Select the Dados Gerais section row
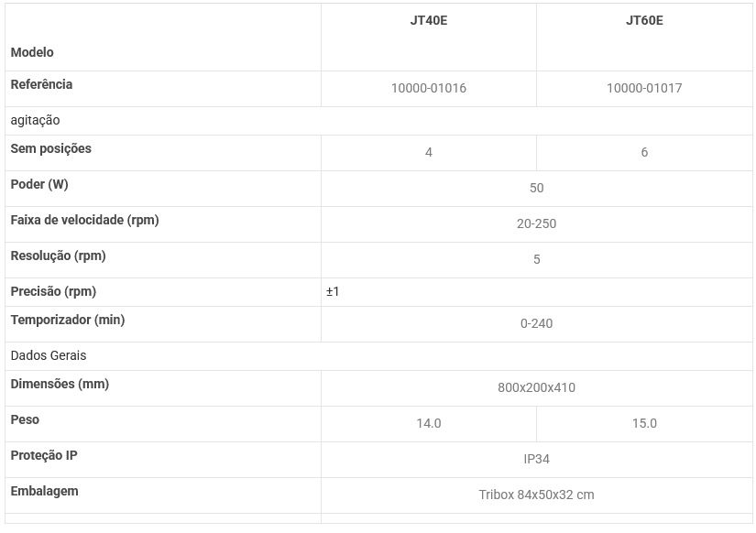Image resolution: width=756 pixels, height=533 pixels. [x=48, y=355]
